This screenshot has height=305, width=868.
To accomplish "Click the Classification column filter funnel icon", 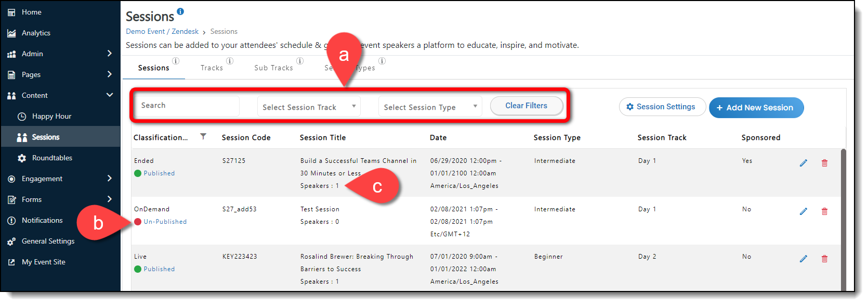I will coord(203,136).
